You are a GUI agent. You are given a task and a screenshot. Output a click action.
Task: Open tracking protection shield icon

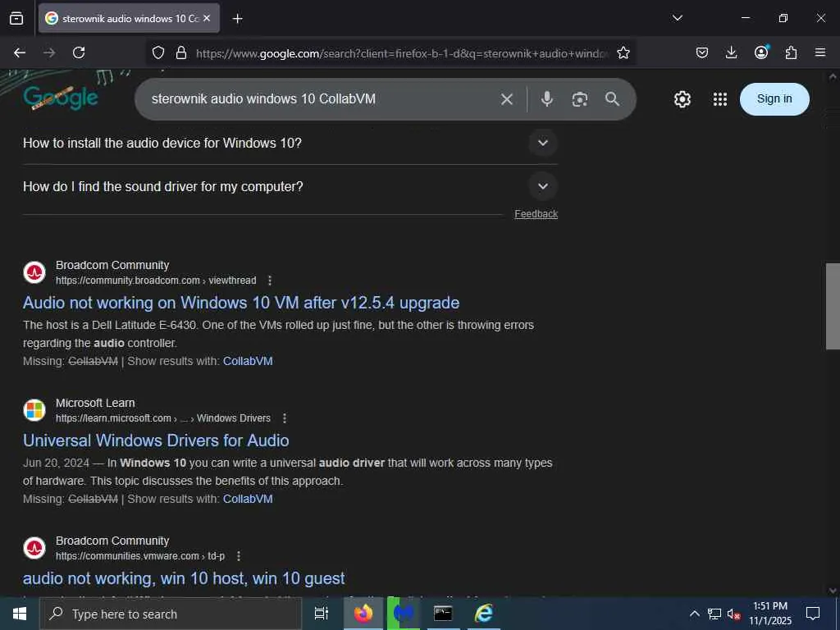pos(158,52)
